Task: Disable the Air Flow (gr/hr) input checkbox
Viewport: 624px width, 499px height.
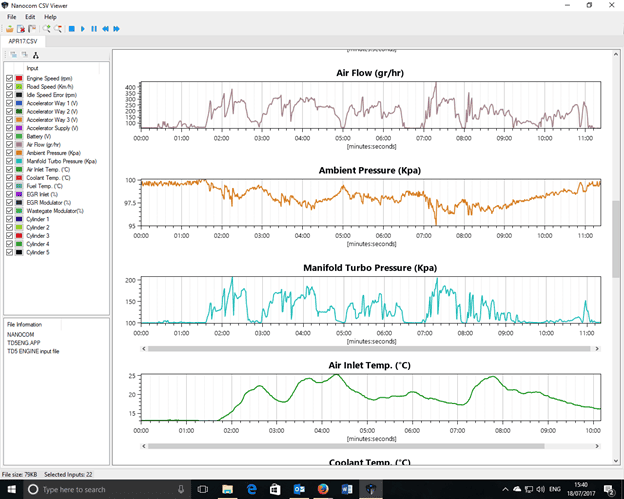Action: (x=10, y=145)
